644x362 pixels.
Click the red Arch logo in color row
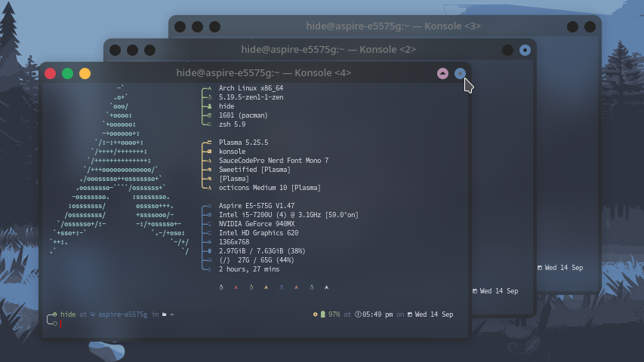pyautogui.click(x=236, y=287)
